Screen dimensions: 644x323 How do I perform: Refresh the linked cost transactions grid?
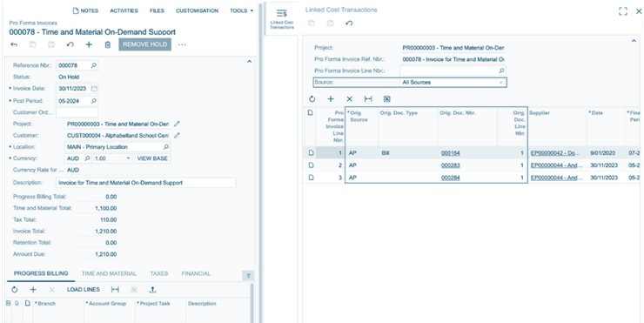click(x=312, y=99)
